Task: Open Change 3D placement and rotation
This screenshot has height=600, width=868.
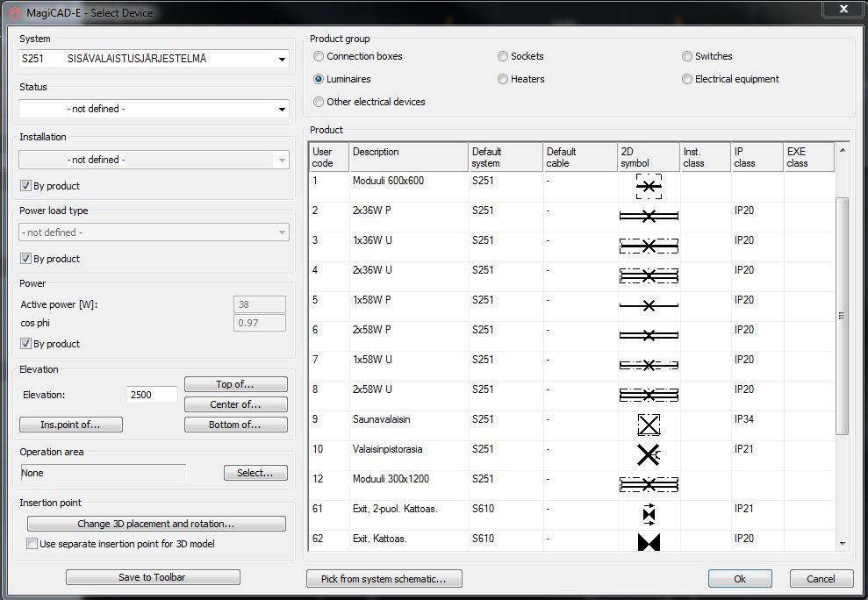Action: (x=156, y=524)
